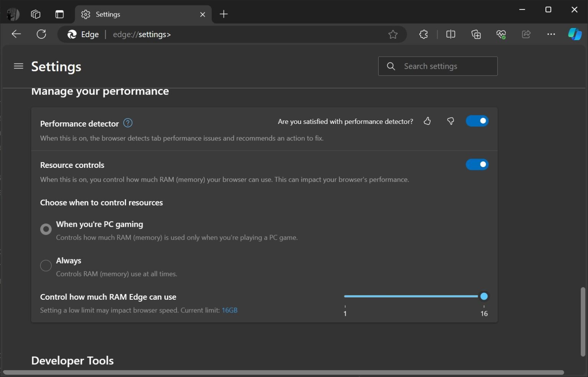Viewport: 588px width, 377px height.
Task: Select the Always resource control option
Action: [46, 265]
